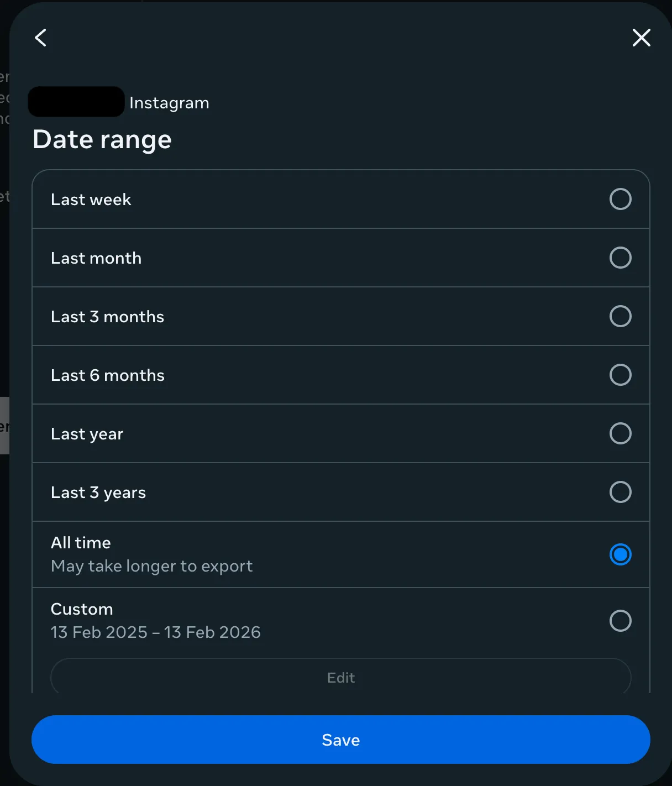Click the "Custom" label text
This screenshot has width=672, height=786.
pos(82,609)
